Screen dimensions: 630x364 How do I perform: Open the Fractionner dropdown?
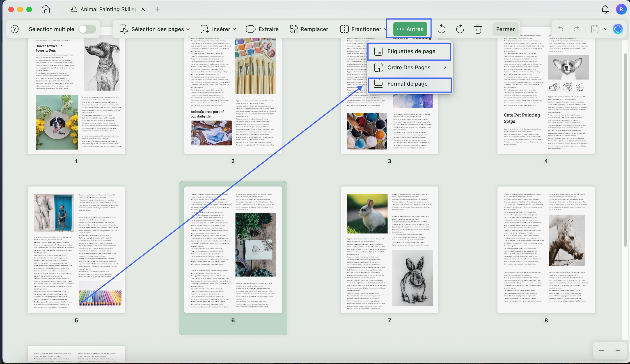pyautogui.click(x=363, y=29)
